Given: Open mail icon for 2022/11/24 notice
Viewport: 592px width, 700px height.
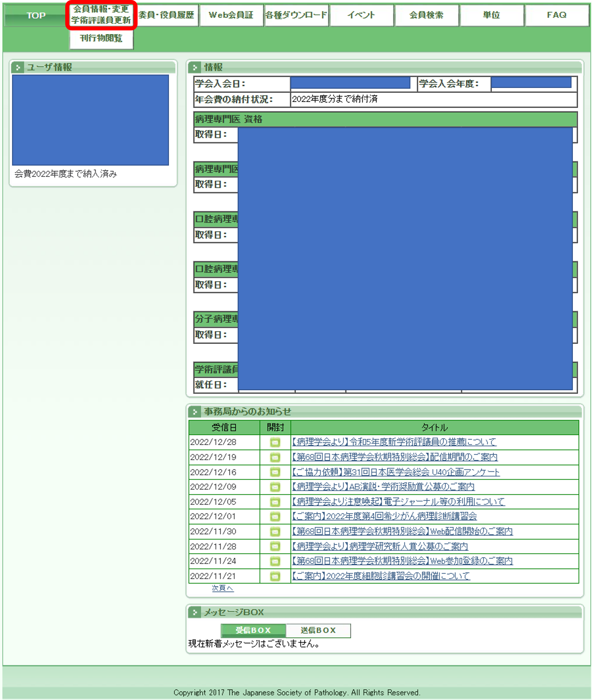Looking at the screenshot, I should click(x=275, y=562).
